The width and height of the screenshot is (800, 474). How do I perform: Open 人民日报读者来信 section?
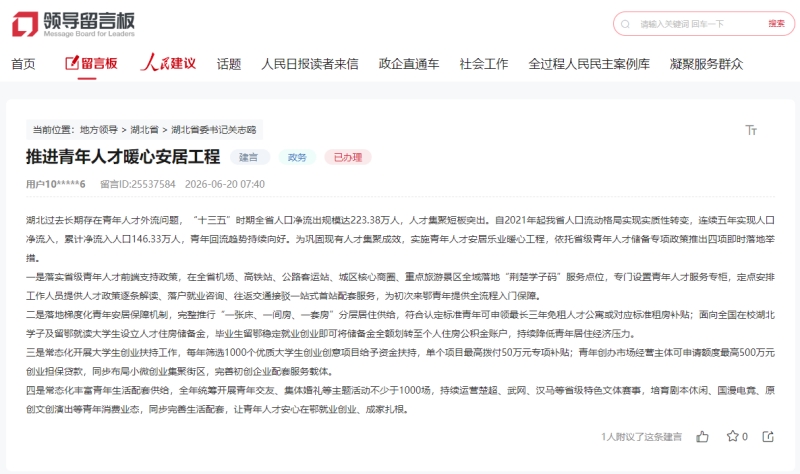(310, 64)
